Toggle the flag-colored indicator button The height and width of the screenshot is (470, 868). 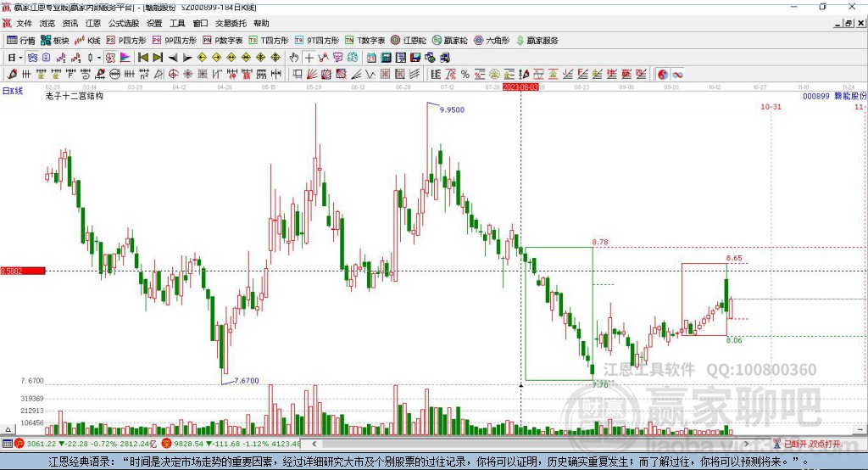[x=125, y=58]
